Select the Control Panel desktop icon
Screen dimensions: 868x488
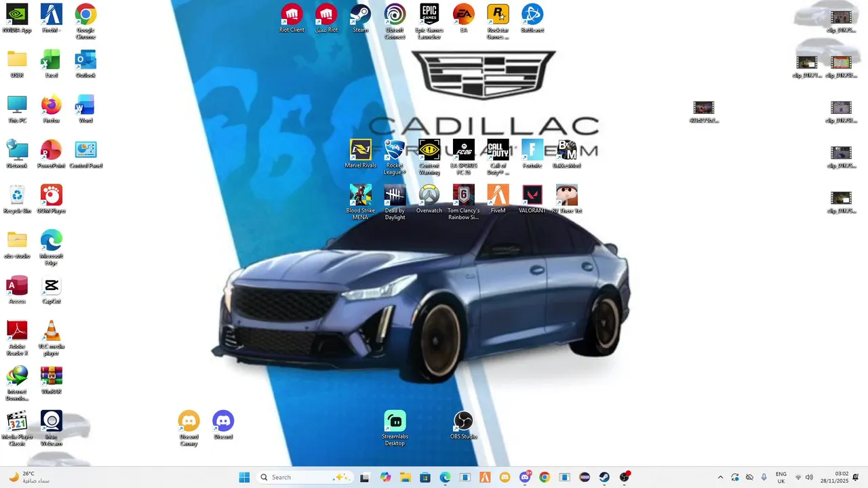point(85,155)
